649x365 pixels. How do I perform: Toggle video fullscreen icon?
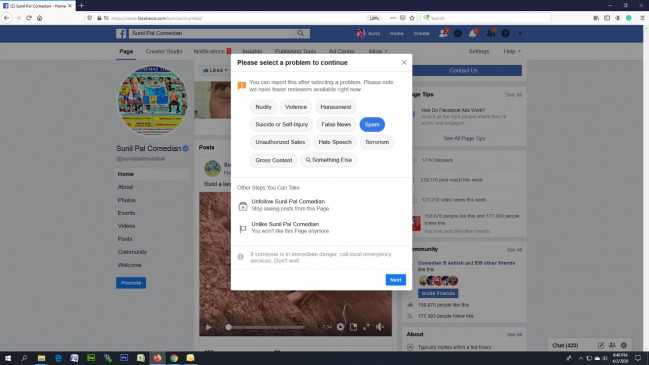366,327
